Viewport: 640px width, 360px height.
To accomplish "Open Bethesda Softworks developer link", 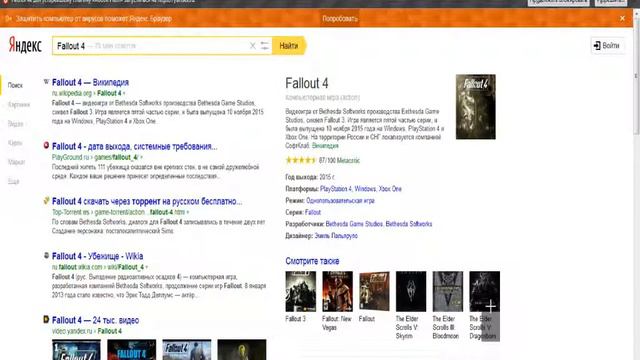I will (x=409, y=224).
